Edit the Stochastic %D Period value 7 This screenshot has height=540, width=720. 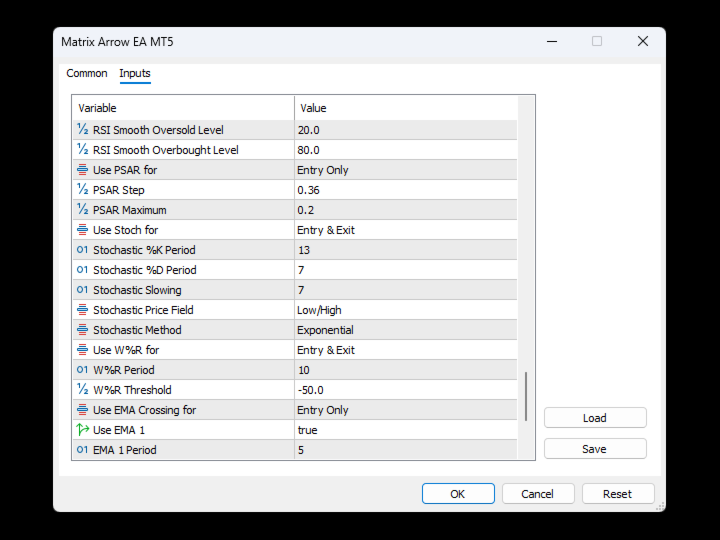[405, 270]
